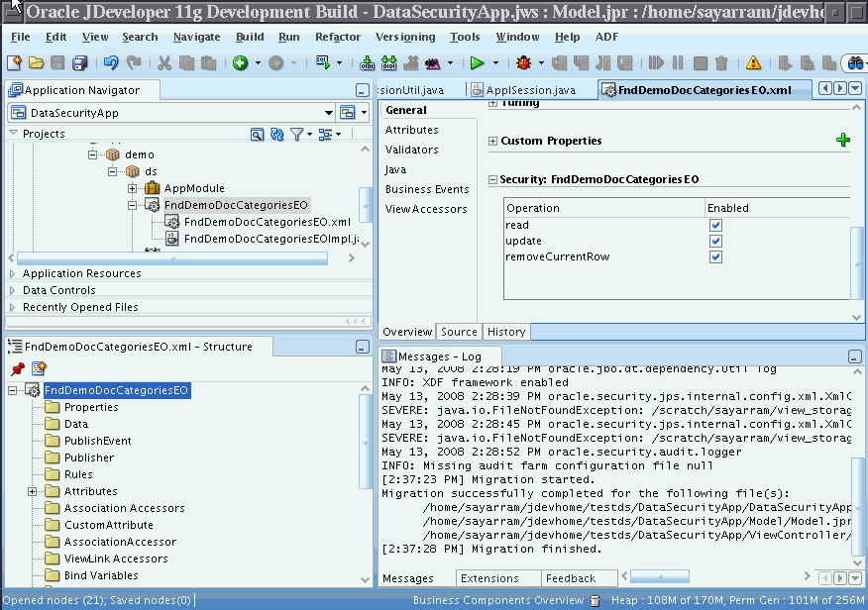Click the Filter funnel icon in Projects bar
Screen dimensions: 868x610
click(296, 135)
